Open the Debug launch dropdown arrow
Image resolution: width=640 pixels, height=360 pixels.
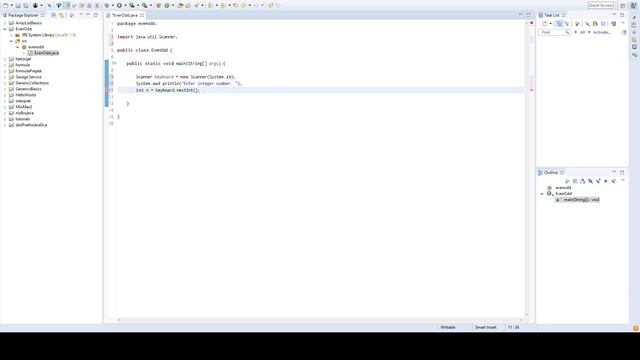pos(112,5)
